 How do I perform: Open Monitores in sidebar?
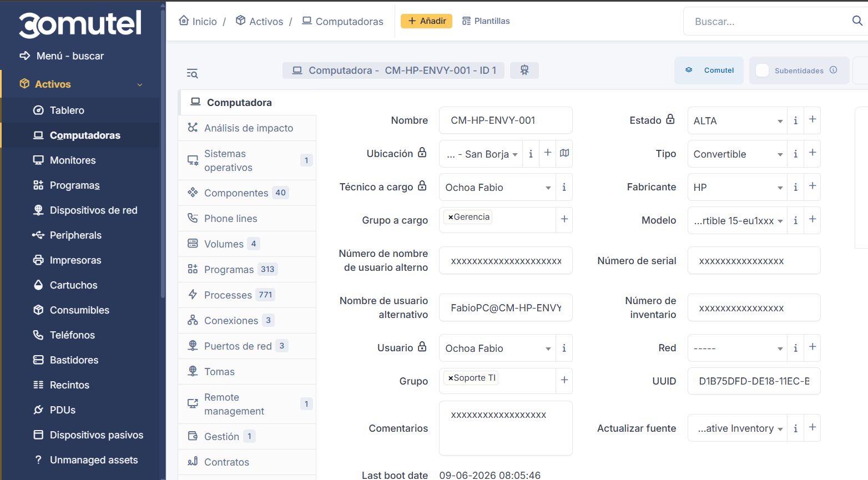(x=80, y=160)
